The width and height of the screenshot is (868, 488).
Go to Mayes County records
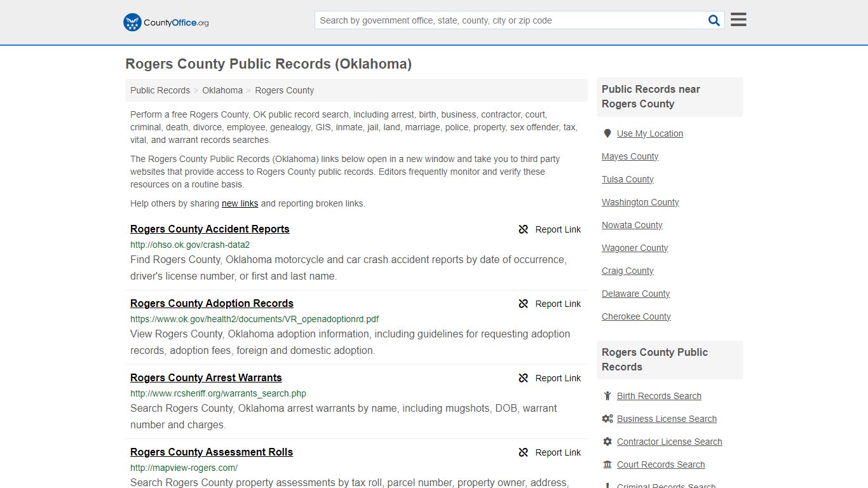click(x=630, y=156)
